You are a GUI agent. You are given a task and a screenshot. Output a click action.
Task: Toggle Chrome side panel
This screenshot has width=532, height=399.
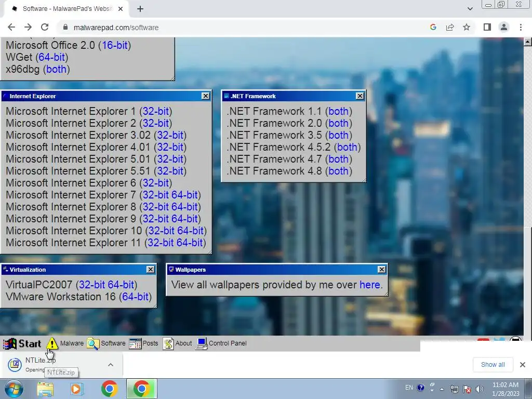(487, 27)
